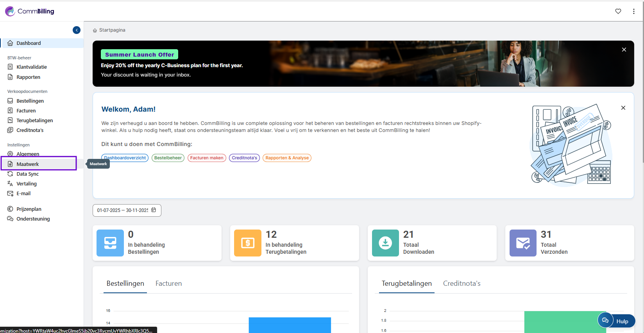Close the Welkom, Adam! card
Screen dimensions: 644x333
tap(623, 108)
